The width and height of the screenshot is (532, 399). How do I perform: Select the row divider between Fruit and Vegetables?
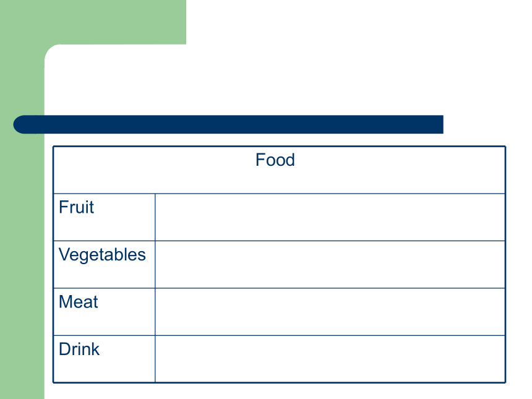(279, 241)
